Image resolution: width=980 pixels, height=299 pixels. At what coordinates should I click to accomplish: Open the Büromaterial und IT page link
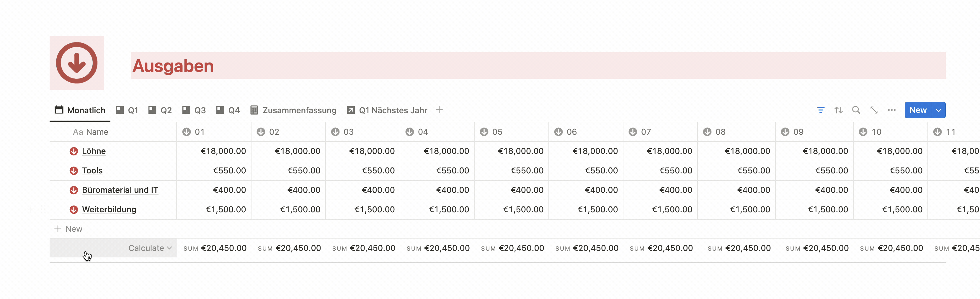point(120,190)
